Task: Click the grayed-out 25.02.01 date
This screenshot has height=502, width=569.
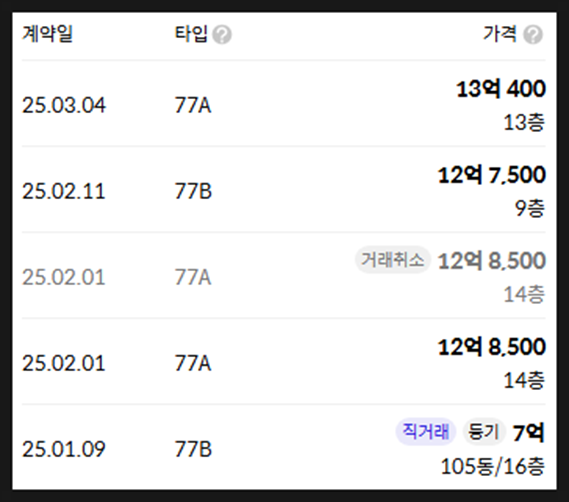Action: 64,277
